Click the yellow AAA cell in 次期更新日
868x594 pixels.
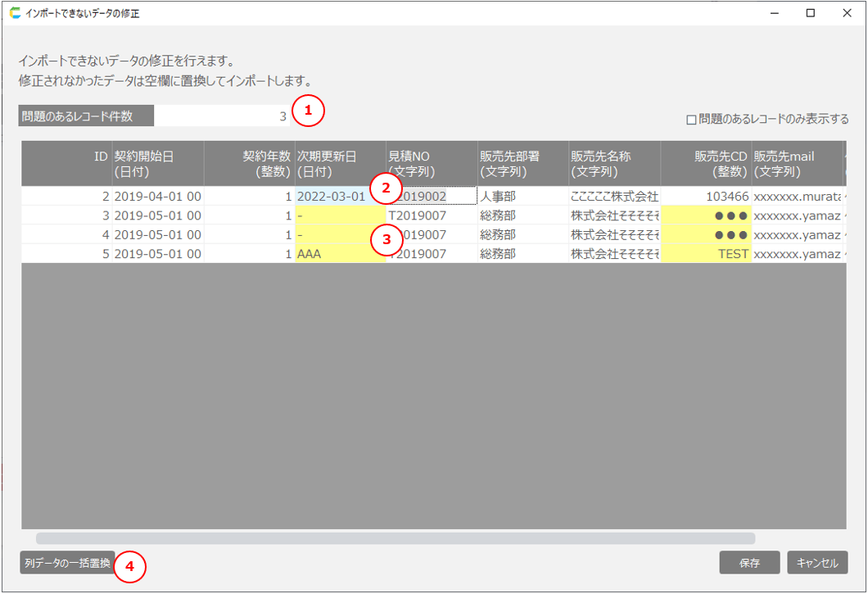coord(340,254)
